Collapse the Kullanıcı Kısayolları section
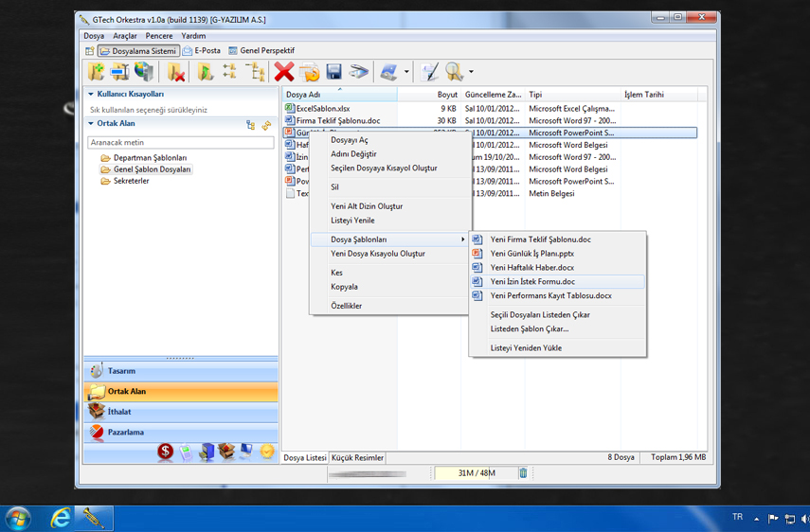 pyautogui.click(x=91, y=95)
